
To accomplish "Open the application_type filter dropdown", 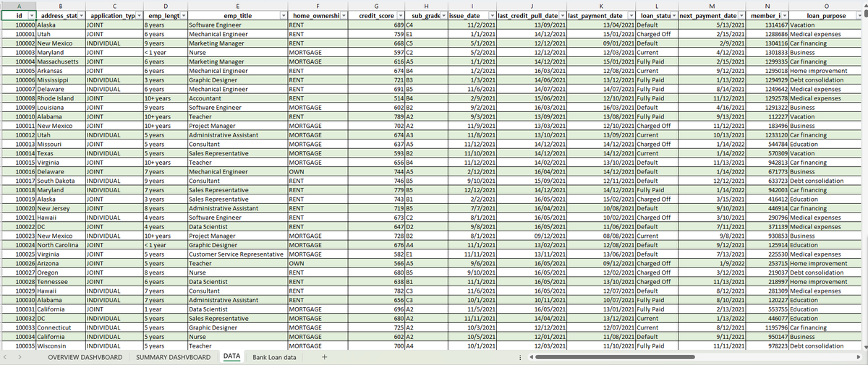I will pyautogui.click(x=138, y=16).
